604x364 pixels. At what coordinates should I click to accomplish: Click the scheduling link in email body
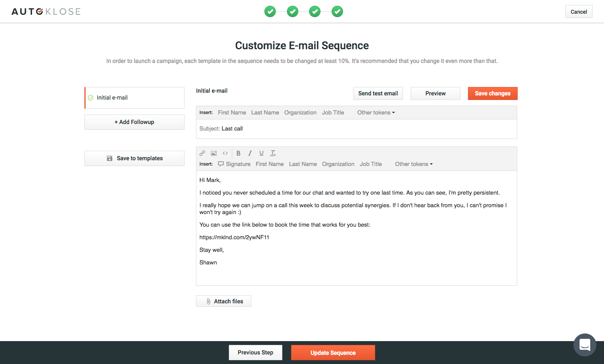[x=234, y=237]
